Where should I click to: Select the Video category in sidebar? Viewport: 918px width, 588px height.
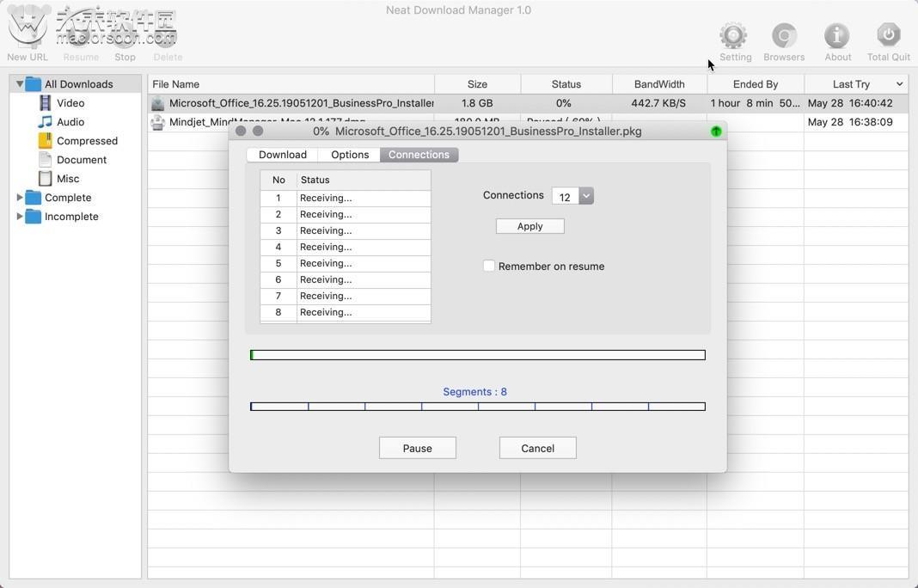pos(70,102)
